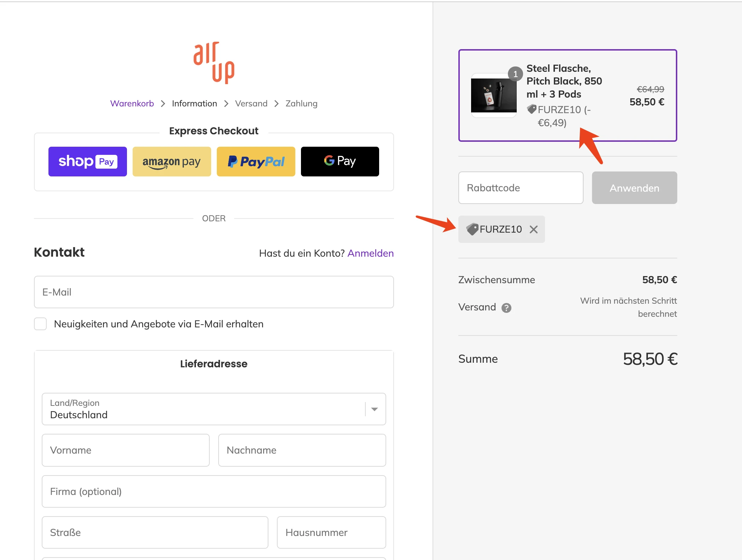The width and height of the screenshot is (742, 560).
Task: Focus the E-Mail input field
Action: pos(214,292)
